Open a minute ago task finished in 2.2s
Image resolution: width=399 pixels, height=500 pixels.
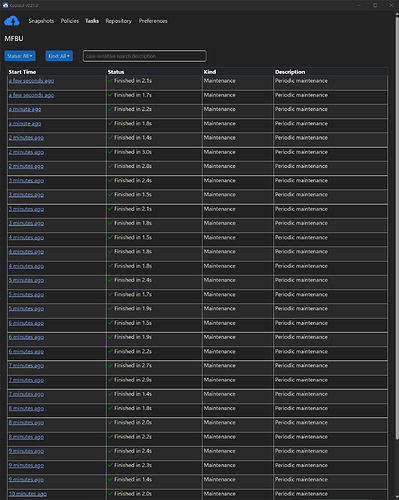pyautogui.click(x=25, y=109)
